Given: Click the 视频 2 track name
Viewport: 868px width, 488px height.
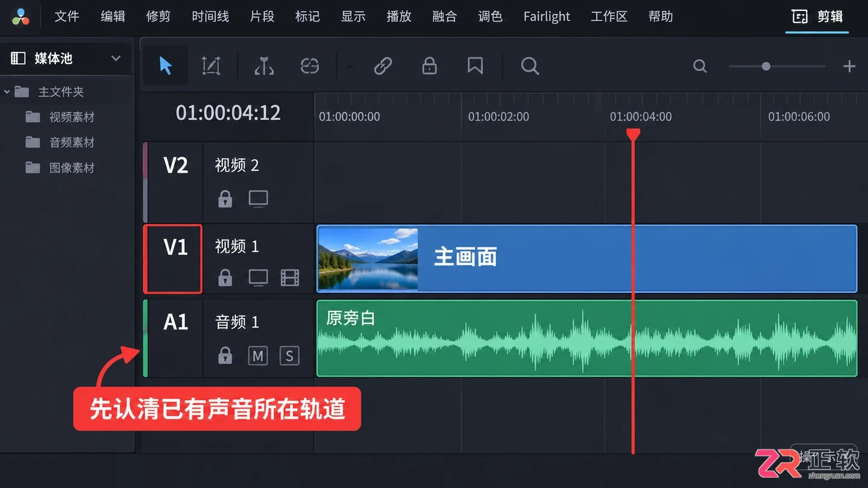Looking at the screenshot, I should pyautogui.click(x=237, y=165).
